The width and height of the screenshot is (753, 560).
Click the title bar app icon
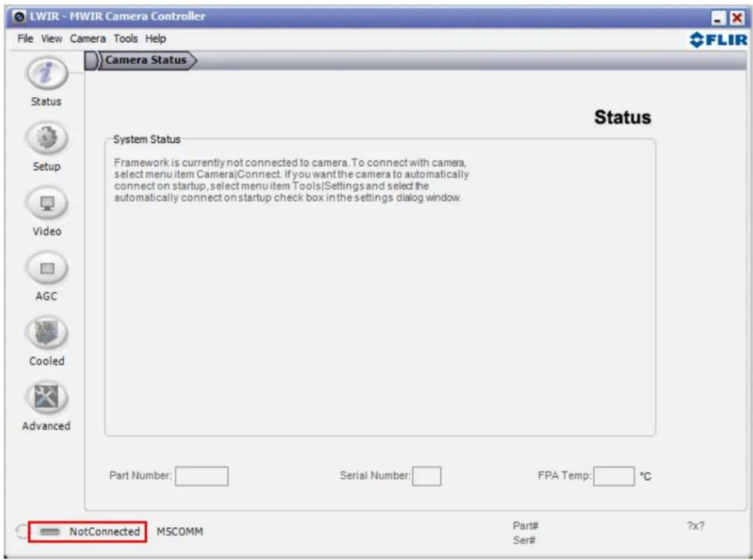(x=20, y=17)
